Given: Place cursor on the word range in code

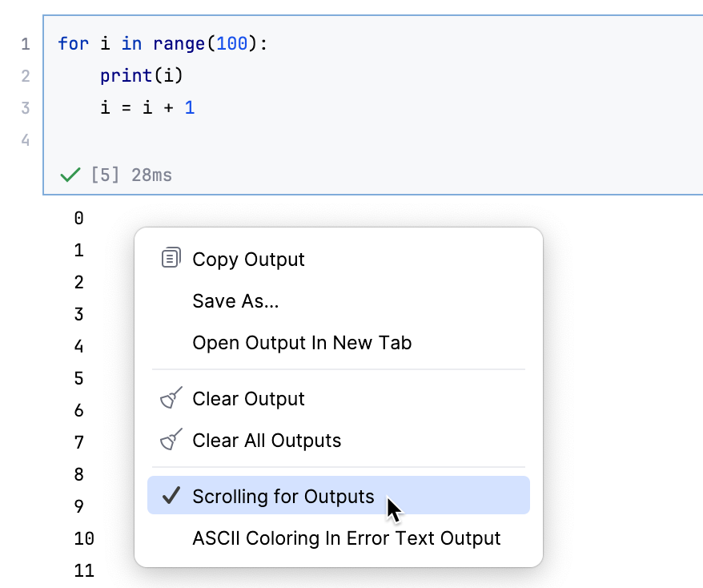Looking at the screenshot, I should coord(179,43).
